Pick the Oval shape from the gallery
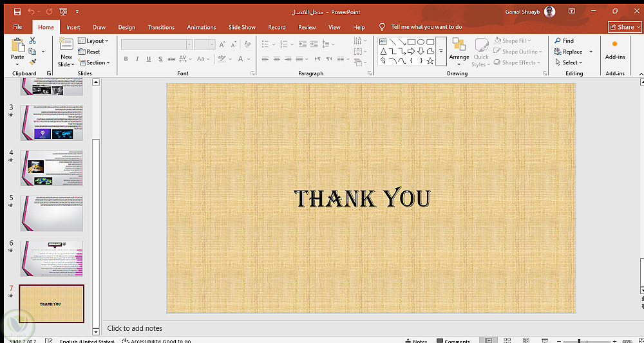Image resolution: width=644 pixels, height=343 pixels. (x=421, y=42)
